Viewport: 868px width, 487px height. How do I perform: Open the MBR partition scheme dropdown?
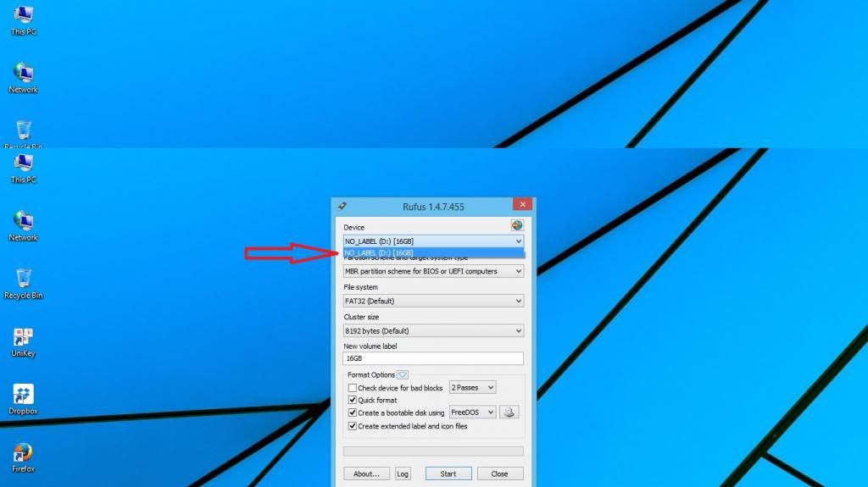(433, 271)
